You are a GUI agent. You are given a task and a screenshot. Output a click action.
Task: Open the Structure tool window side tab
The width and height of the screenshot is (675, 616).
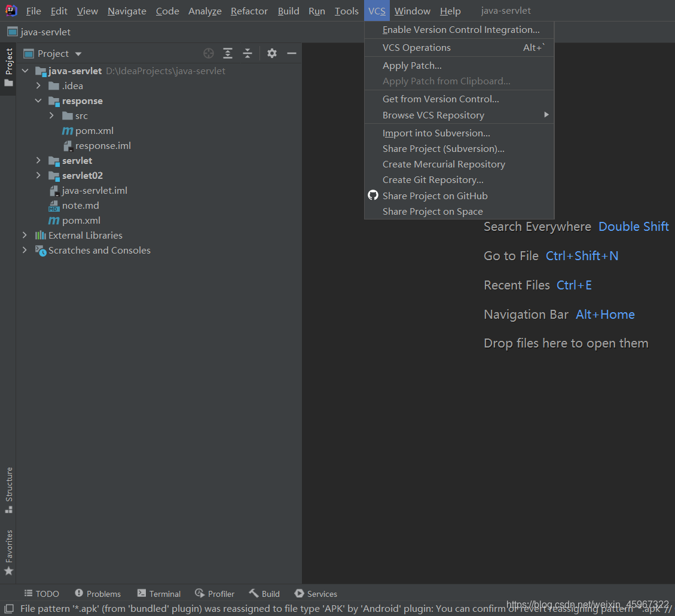coord(8,490)
